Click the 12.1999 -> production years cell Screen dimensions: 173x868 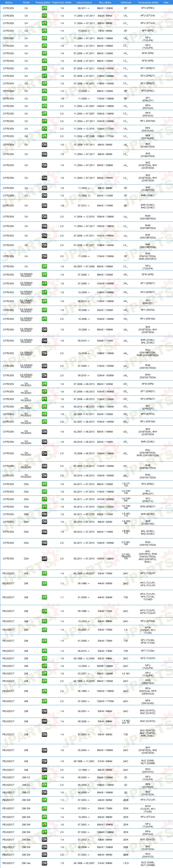pos(84,770)
